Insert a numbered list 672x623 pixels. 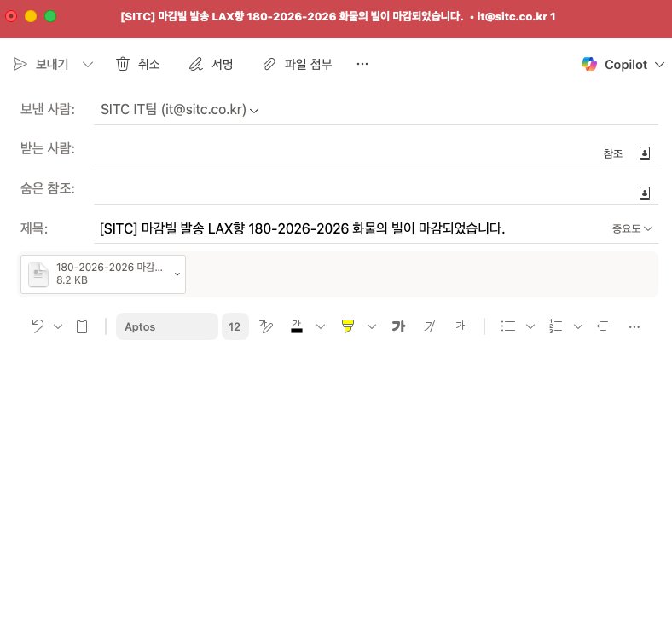[x=555, y=326]
